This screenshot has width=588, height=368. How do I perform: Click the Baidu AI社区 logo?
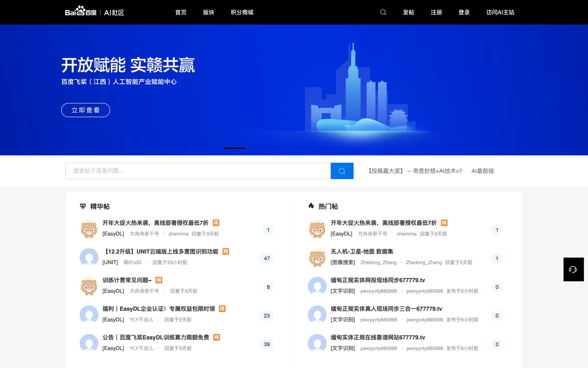point(94,12)
